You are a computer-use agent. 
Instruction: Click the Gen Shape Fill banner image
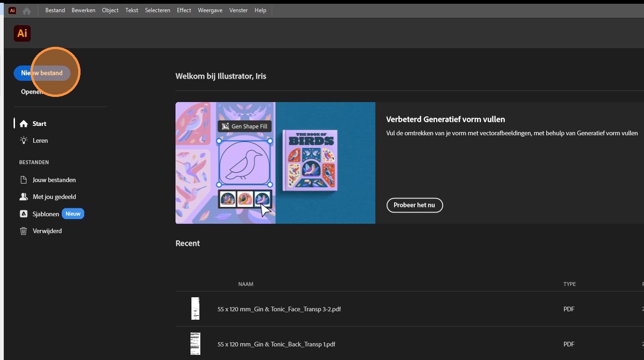coord(275,163)
